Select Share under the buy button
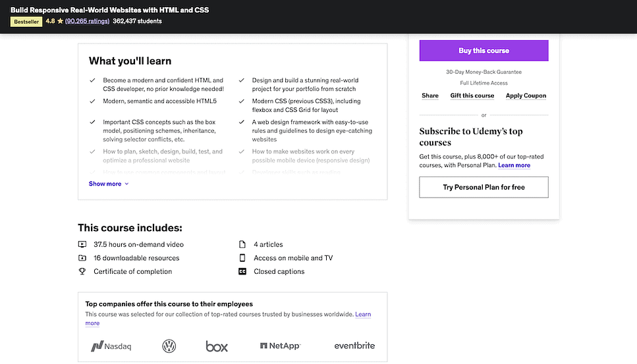Image resolution: width=637 pixels, height=364 pixels. pos(430,95)
